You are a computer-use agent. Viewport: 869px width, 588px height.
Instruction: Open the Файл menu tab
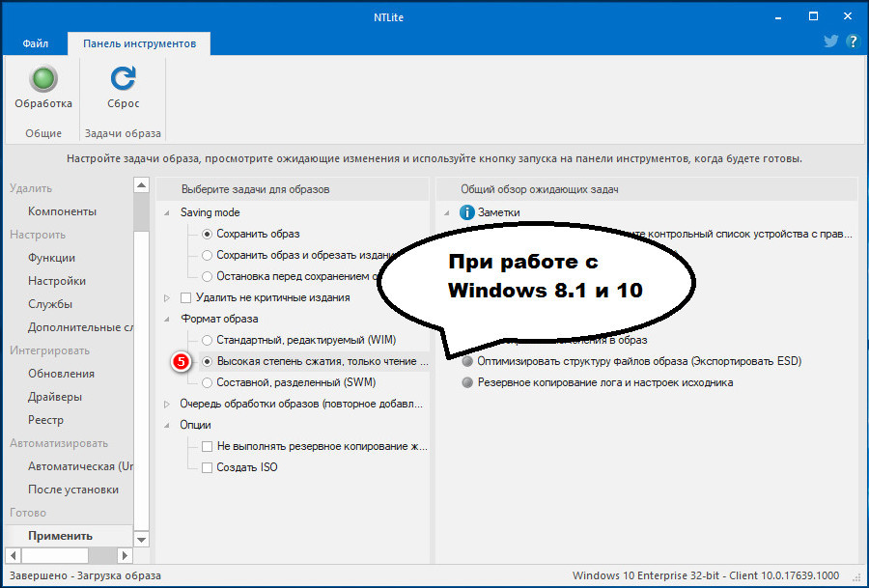[36, 43]
